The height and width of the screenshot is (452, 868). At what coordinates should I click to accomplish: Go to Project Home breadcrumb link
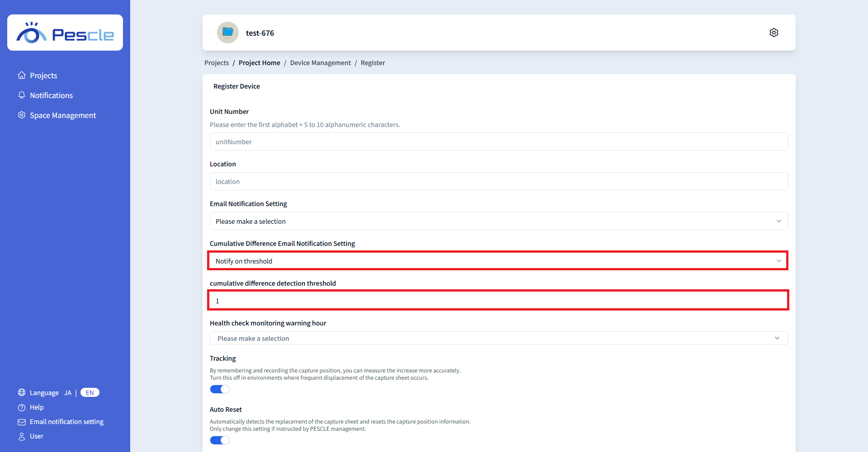tap(259, 63)
